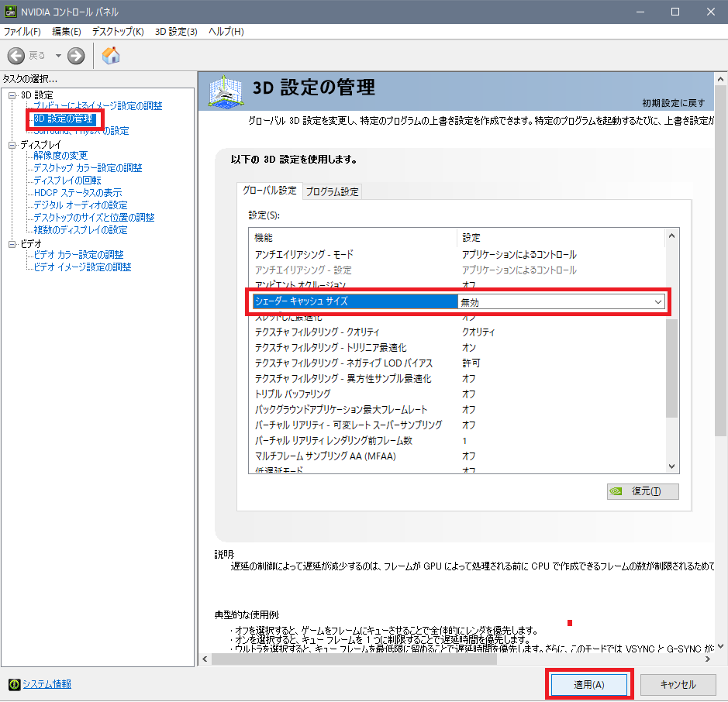Screen dimensions: 728x702
Task: Open プレビューによるイメージ設定の調整 link
Action: [98, 106]
